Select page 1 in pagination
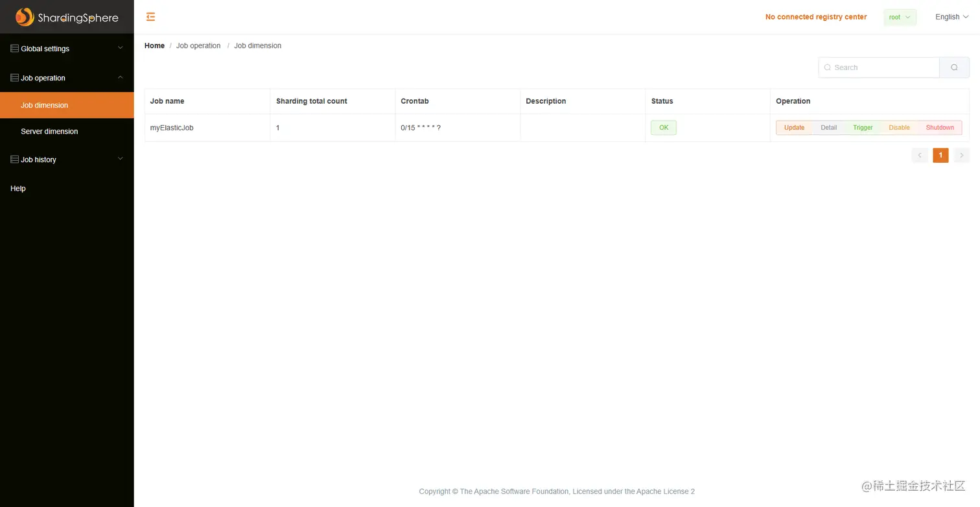980x507 pixels. coord(940,155)
